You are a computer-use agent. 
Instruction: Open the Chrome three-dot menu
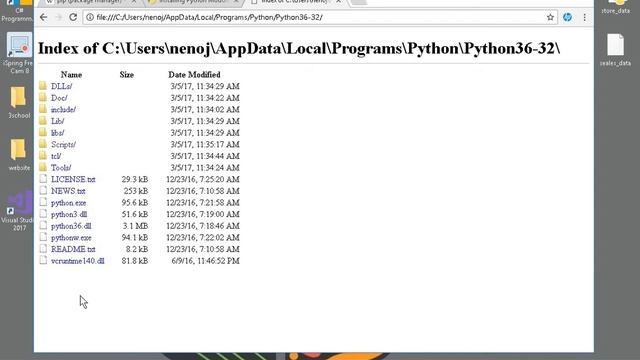(x=584, y=17)
